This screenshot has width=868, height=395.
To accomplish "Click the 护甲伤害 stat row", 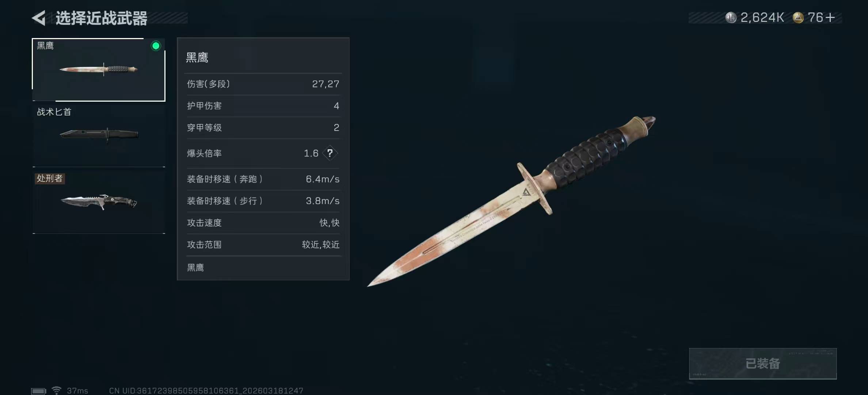I will (263, 106).
